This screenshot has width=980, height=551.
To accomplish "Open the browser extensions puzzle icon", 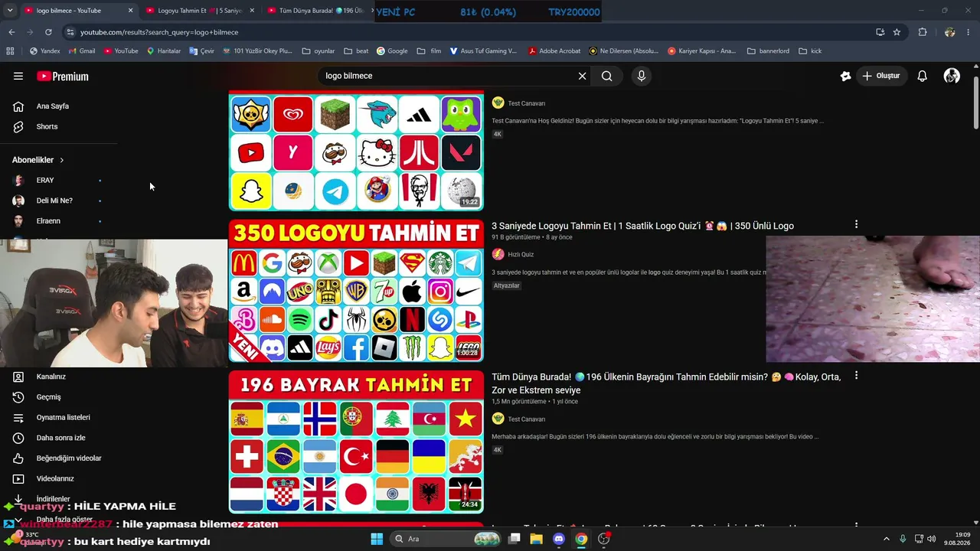I will (x=923, y=32).
